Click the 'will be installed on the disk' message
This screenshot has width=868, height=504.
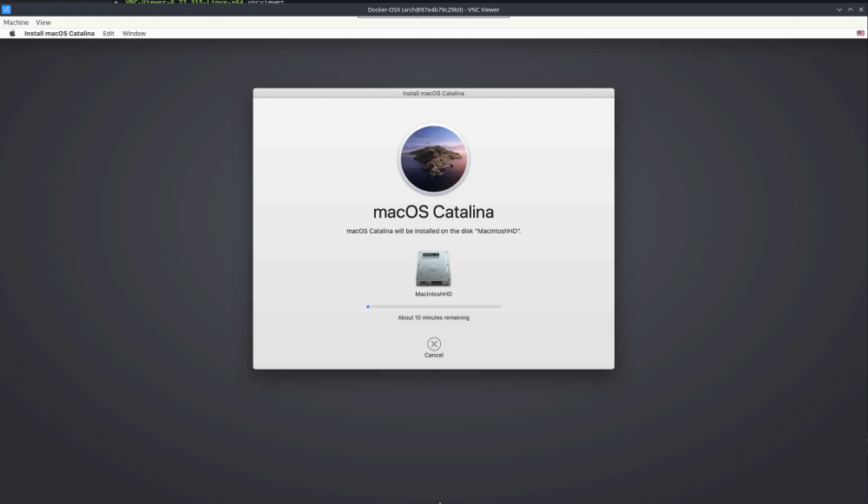[433, 231]
